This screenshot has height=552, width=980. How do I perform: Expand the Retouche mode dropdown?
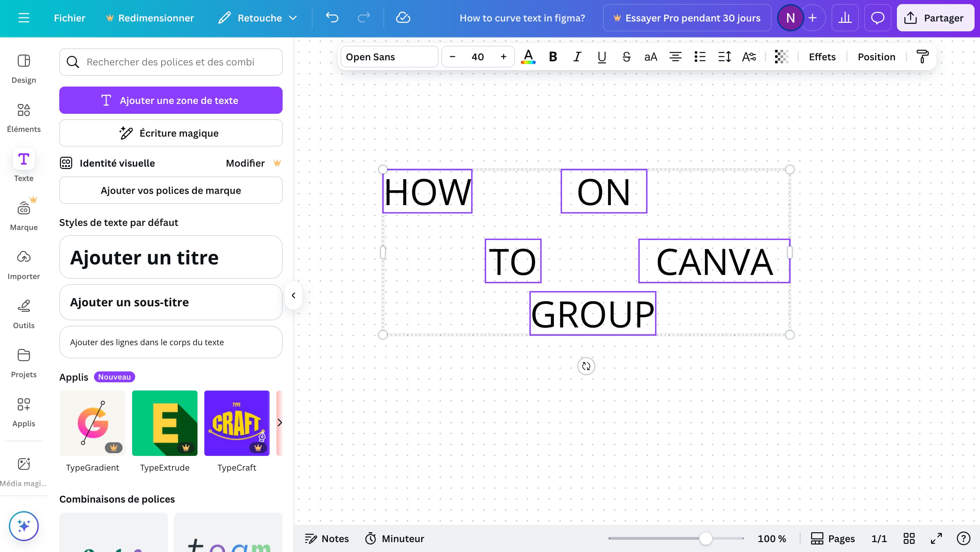[x=257, y=18]
